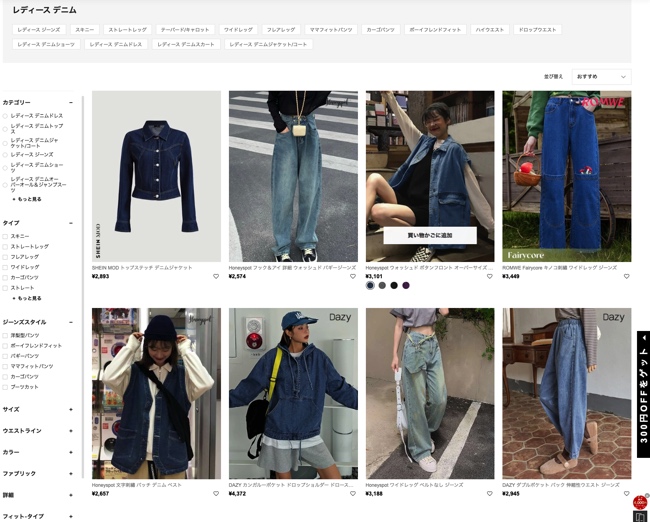The image size is (650, 522).
Task: Tick the ワイドレッグ type checkbox
Action: 5,267
